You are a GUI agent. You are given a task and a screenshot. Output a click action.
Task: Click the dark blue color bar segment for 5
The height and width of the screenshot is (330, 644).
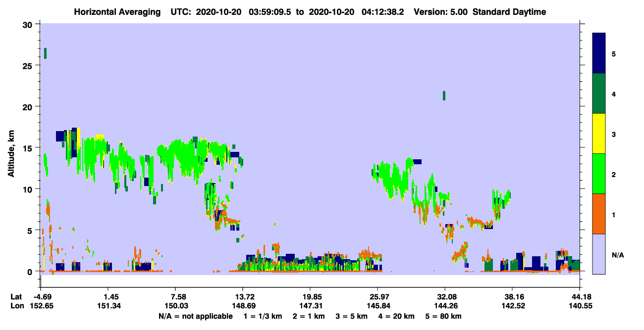point(599,53)
